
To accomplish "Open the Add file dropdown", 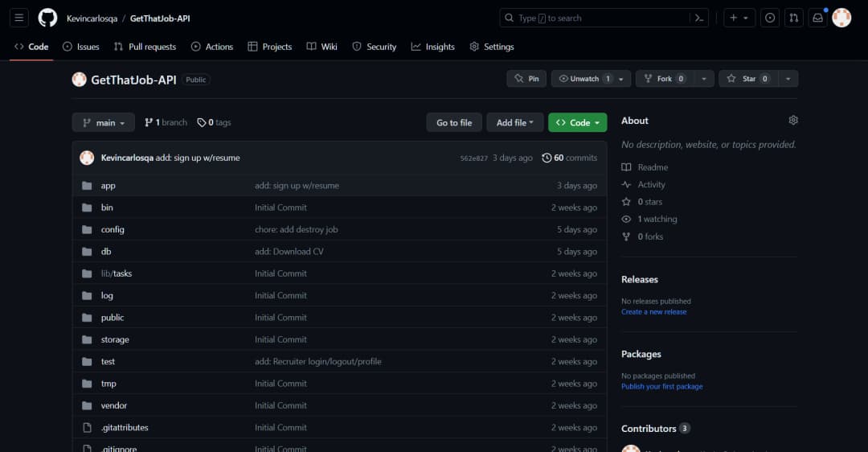I will [515, 122].
